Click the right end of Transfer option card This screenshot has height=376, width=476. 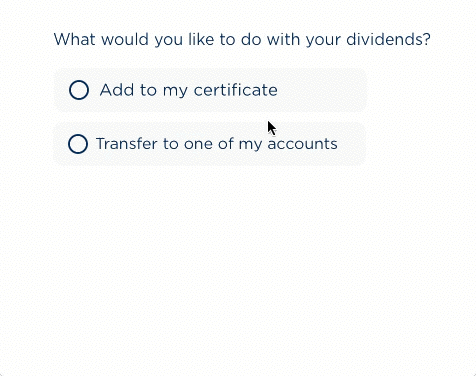coord(355,144)
